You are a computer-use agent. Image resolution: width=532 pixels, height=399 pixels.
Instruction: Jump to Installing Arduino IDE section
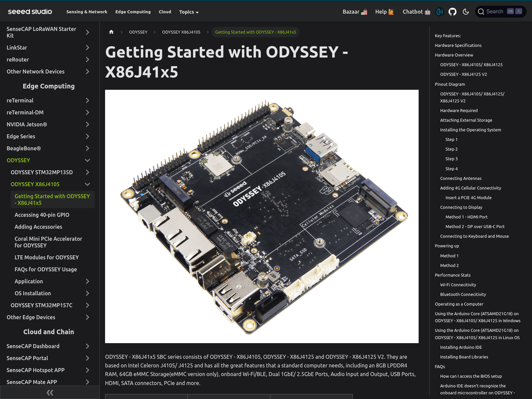(461, 347)
